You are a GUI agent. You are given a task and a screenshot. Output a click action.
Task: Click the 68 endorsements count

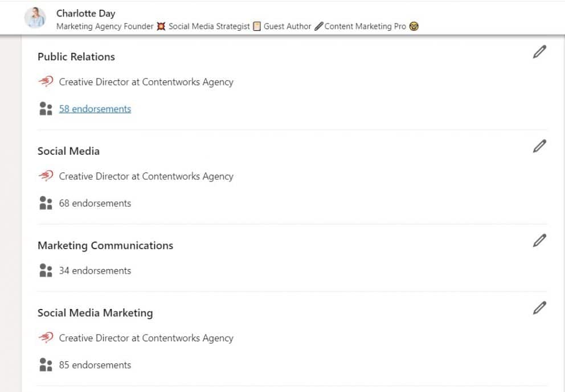[95, 203]
